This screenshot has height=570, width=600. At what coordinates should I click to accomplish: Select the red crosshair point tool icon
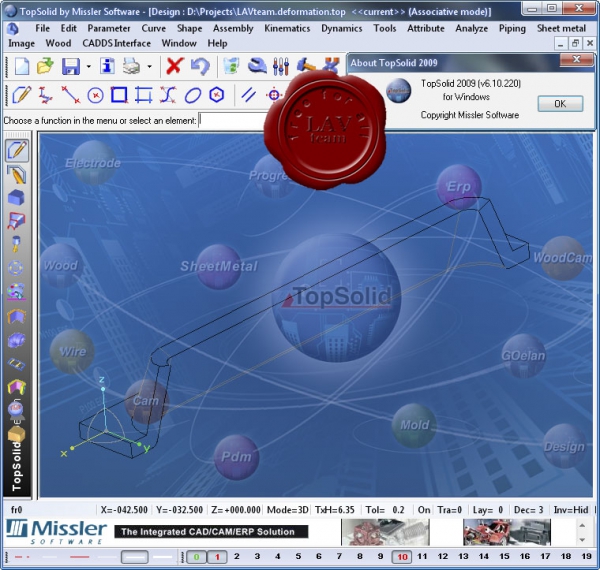(x=274, y=94)
